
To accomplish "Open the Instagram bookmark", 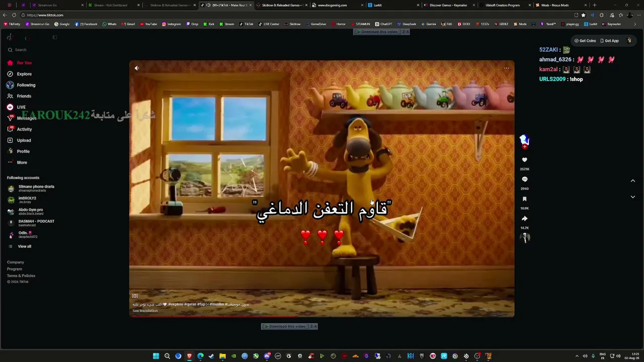I will tap(171, 24).
